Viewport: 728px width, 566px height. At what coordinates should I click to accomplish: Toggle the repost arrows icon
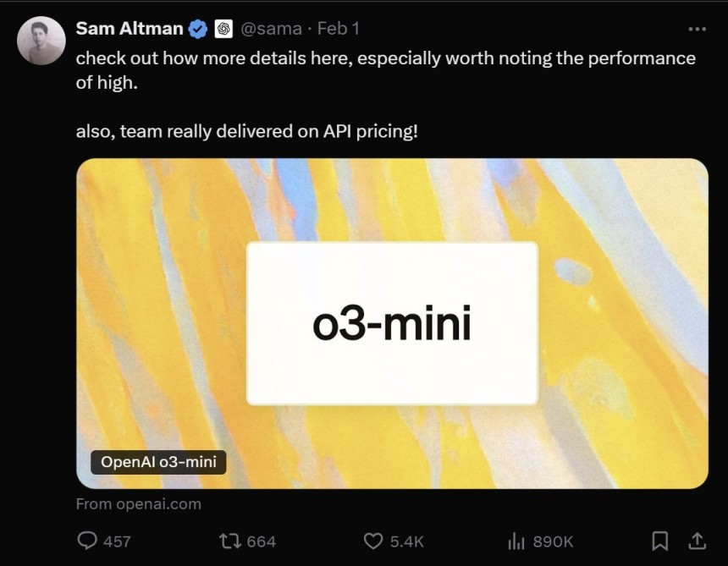(229, 541)
